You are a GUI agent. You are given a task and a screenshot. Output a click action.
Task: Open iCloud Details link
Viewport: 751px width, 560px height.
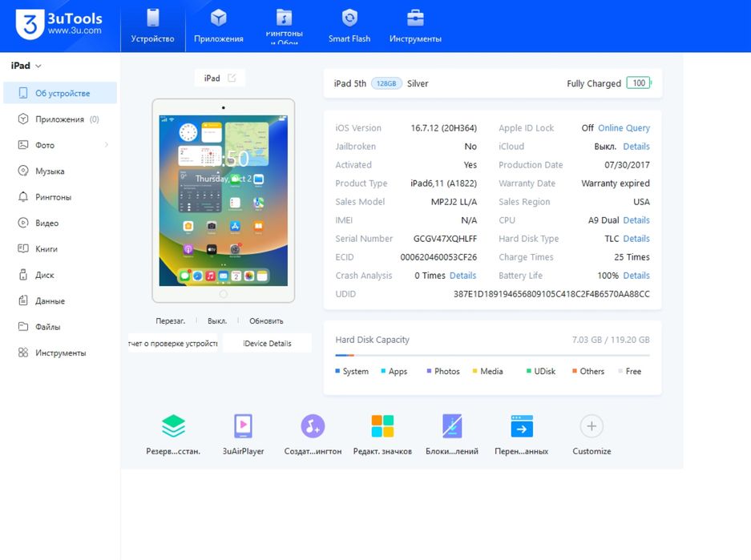point(636,147)
